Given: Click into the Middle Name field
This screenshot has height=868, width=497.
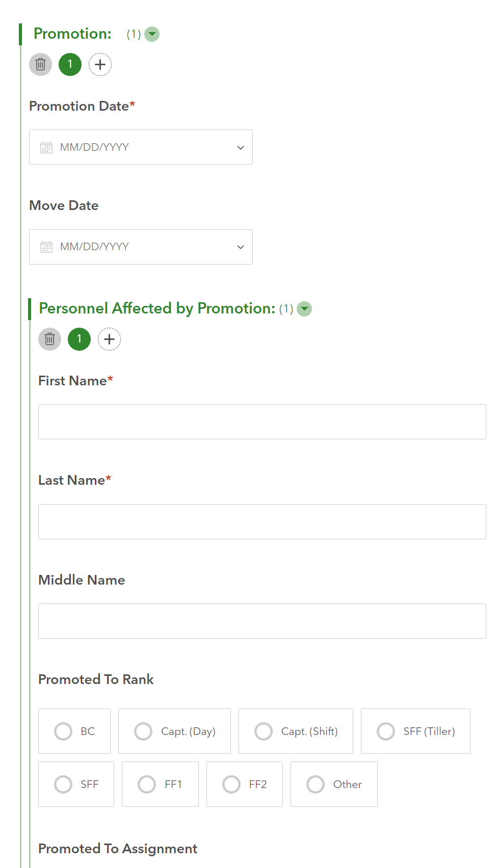Looking at the screenshot, I should (x=262, y=621).
